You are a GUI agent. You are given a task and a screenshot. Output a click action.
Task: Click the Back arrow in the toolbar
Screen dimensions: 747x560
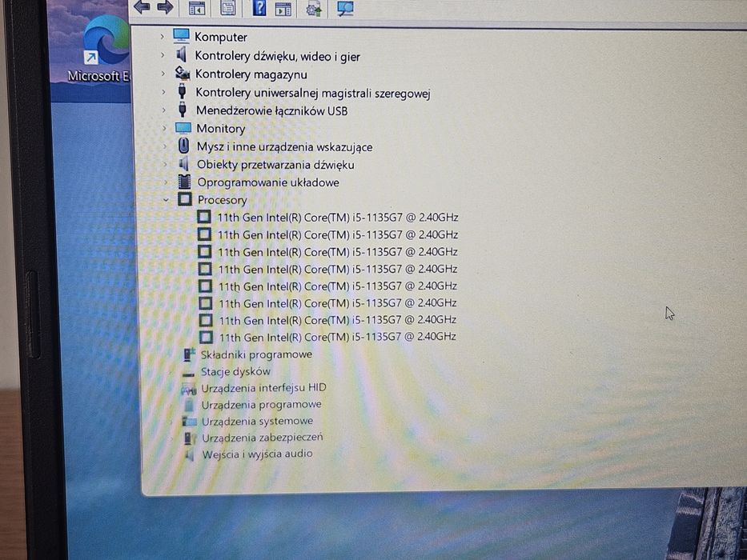click(142, 6)
